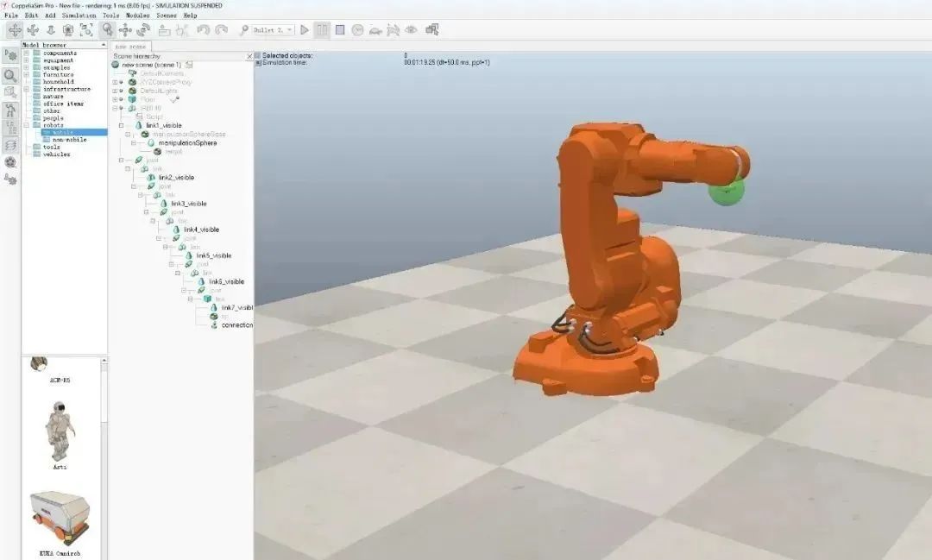The height and width of the screenshot is (560, 932).
Task: Select the object rotate tool
Action: click(143, 29)
